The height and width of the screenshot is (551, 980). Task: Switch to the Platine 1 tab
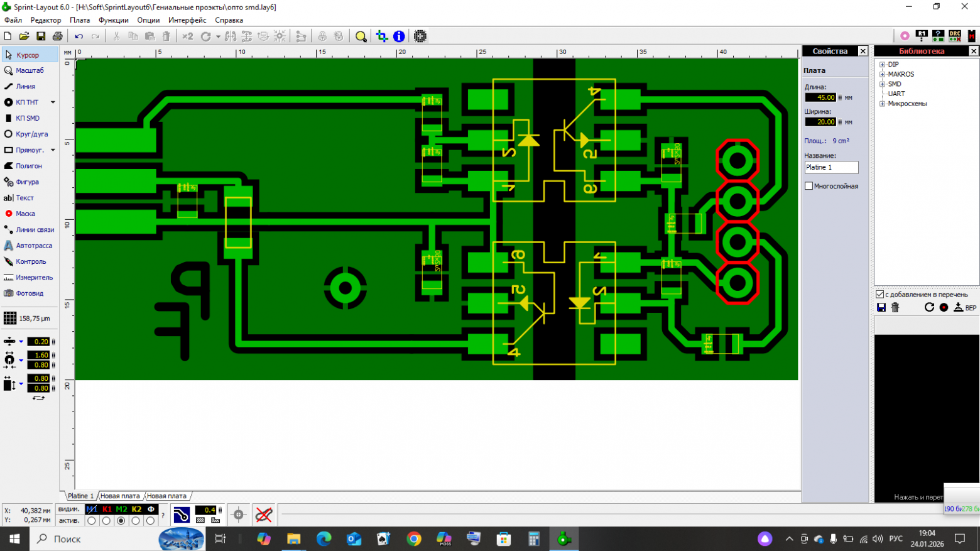coord(80,496)
